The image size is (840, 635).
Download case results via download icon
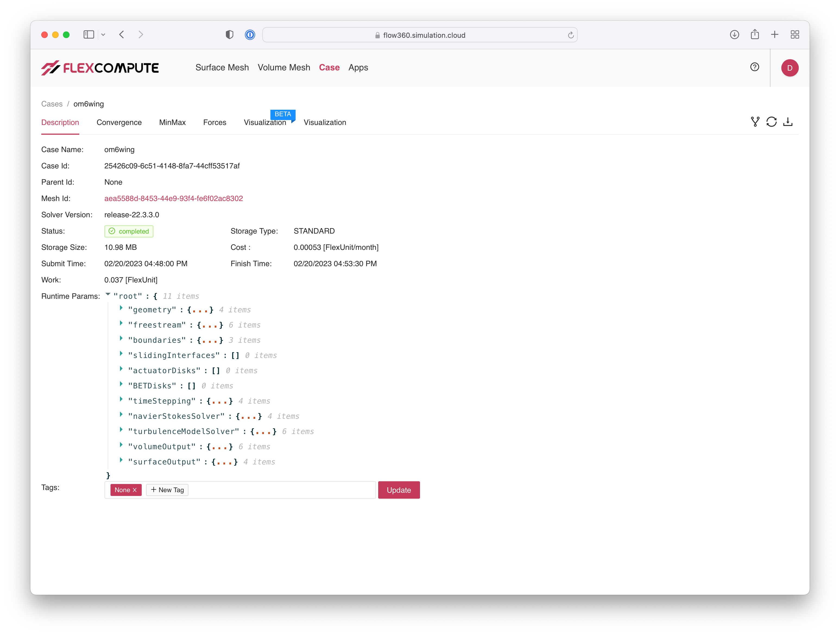click(788, 122)
